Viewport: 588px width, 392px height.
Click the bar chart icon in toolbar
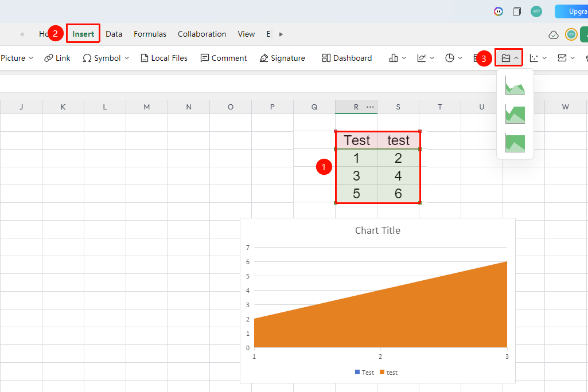(394, 58)
